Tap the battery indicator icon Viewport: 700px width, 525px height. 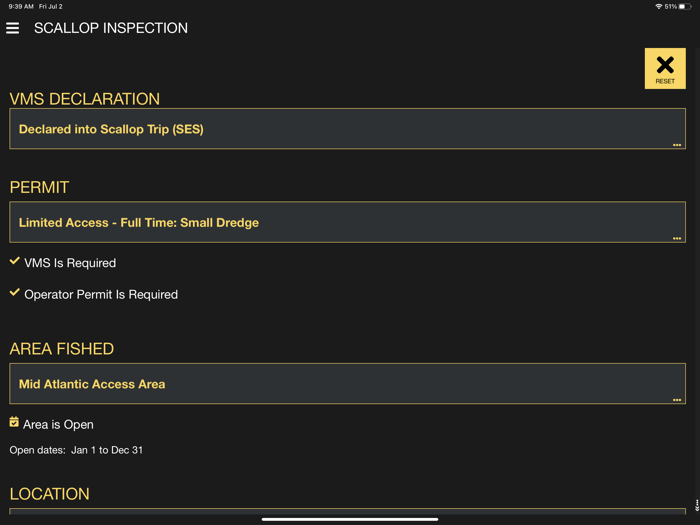[x=685, y=6]
